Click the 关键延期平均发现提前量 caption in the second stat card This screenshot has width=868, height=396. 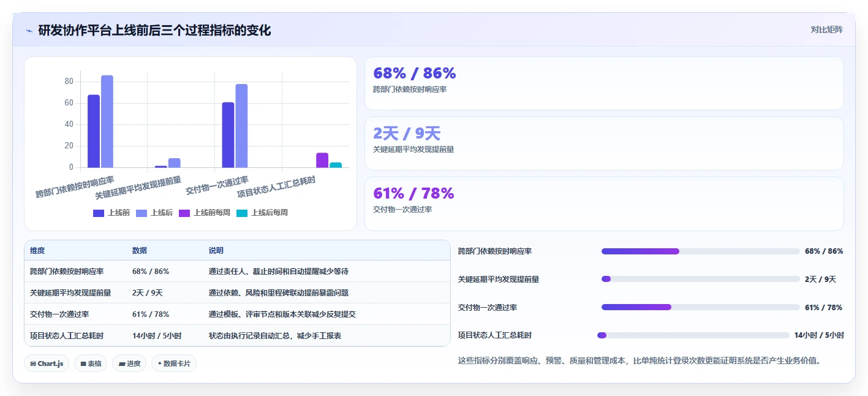tap(413, 149)
